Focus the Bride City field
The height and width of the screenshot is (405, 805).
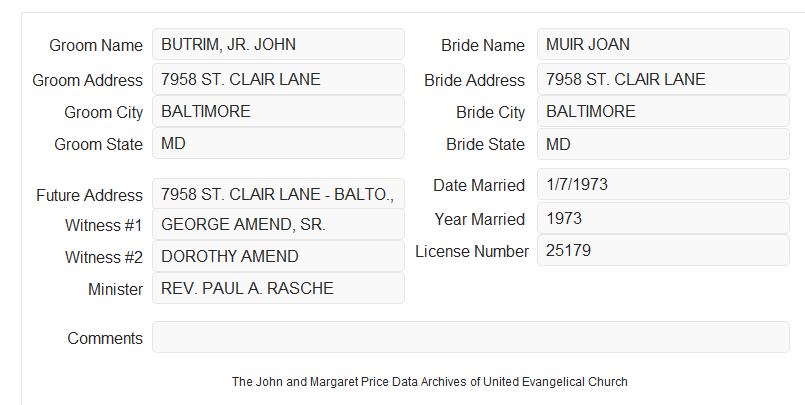point(663,111)
